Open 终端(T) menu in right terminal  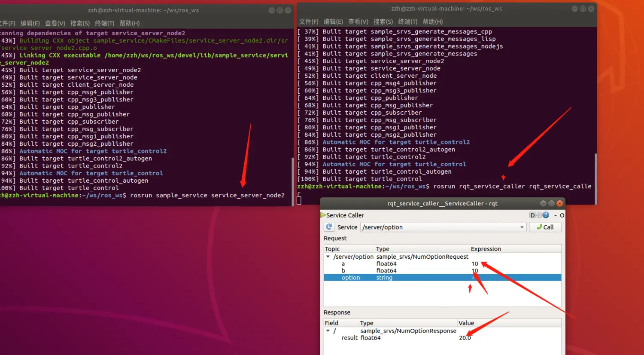[407, 21]
